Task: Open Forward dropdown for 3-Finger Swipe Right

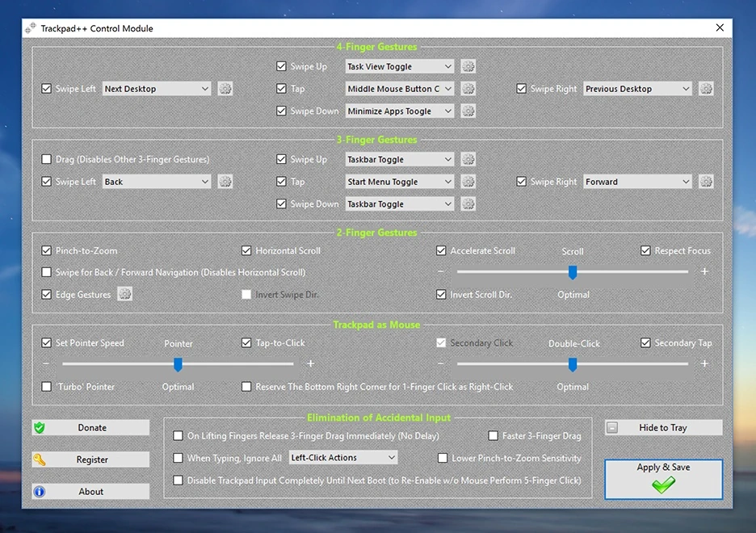Action: (x=638, y=182)
